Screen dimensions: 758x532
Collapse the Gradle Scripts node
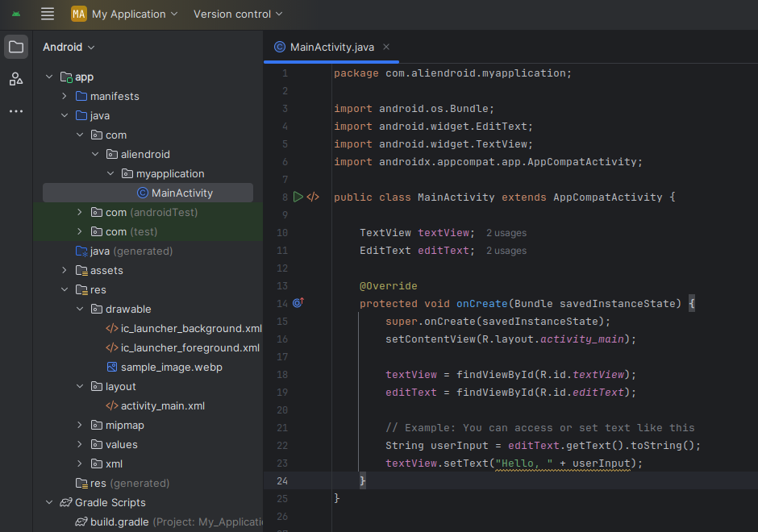pos(49,502)
